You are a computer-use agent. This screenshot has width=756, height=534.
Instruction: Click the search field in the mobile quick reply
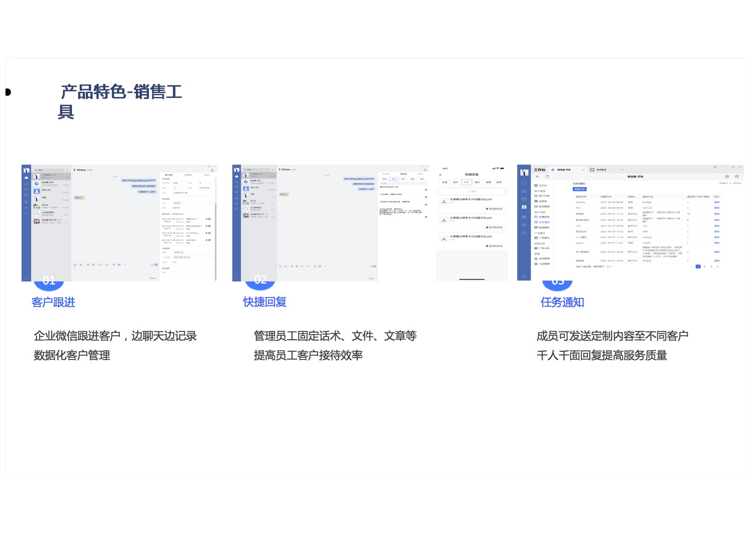tap(472, 191)
